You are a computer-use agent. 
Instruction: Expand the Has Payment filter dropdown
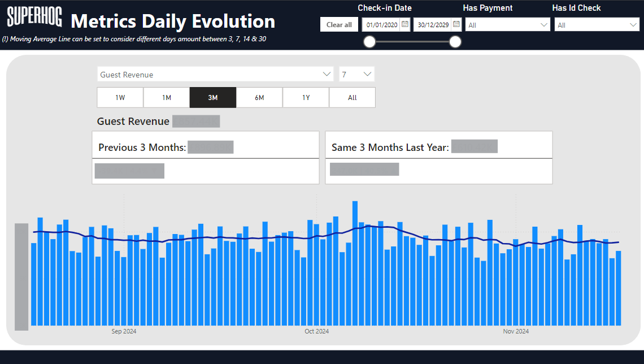pos(507,25)
